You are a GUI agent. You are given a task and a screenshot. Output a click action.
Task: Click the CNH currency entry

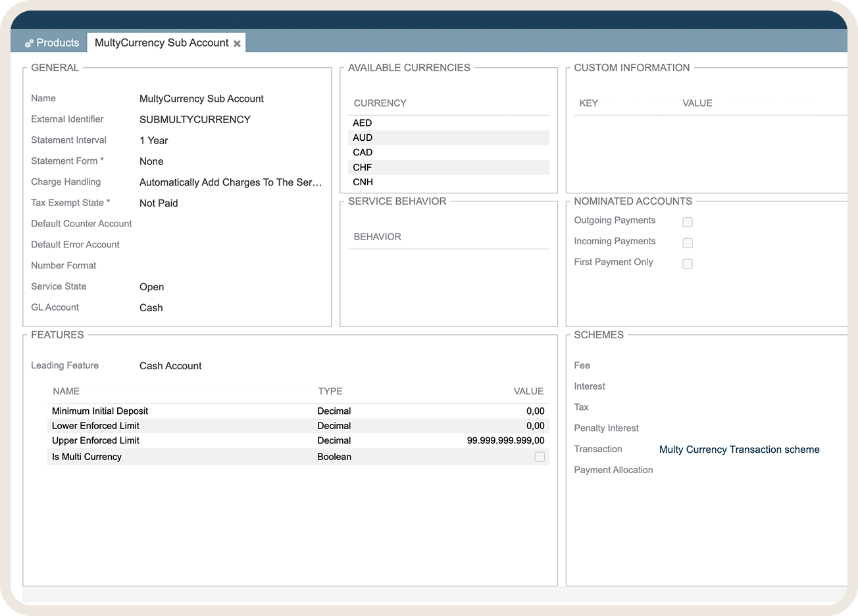(363, 182)
